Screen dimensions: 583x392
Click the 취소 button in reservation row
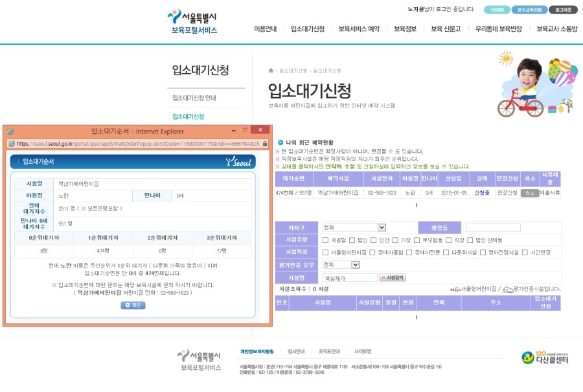coord(529,193)
